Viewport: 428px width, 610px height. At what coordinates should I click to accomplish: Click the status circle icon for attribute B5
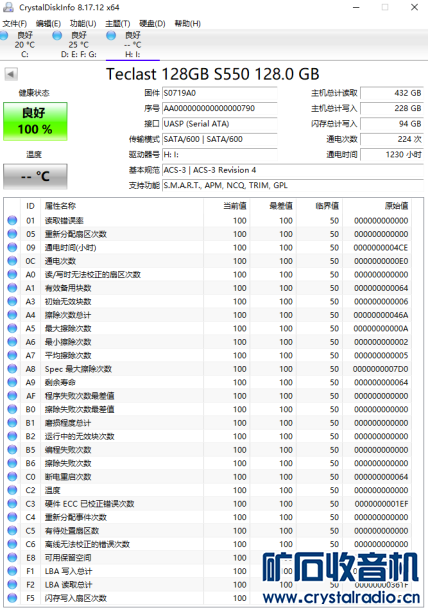(x=12, y=450)
